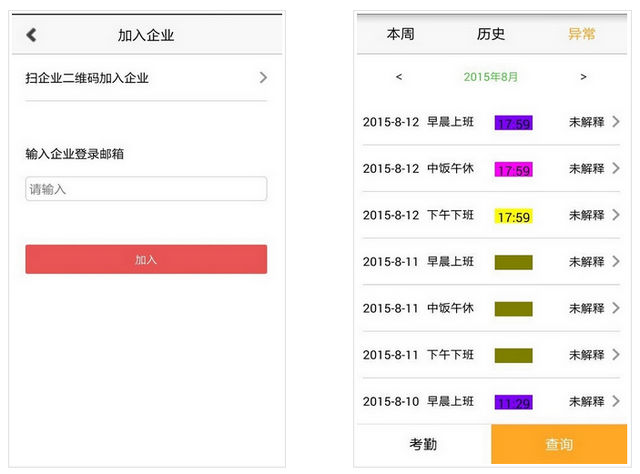Open 未解释 for 2015-8-10 早晨上班
Screen dimensions: 640x474
click(x=587, y=402)
